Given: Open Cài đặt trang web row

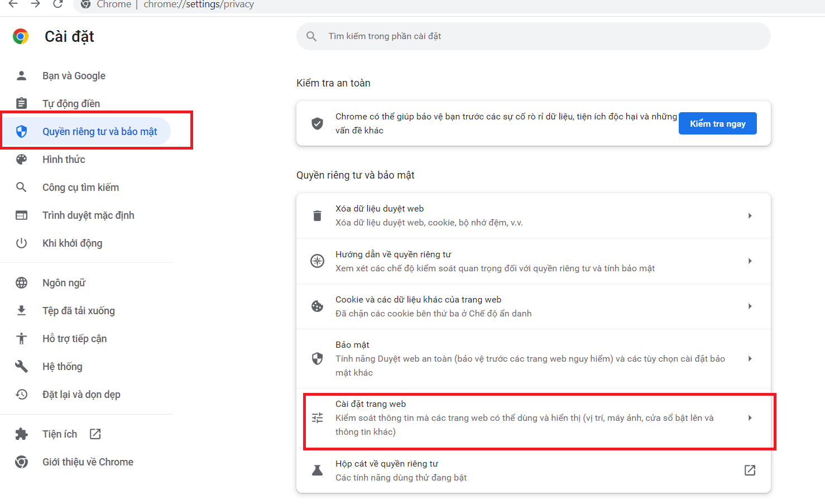Looking at the screenshot, I should 533,417.
